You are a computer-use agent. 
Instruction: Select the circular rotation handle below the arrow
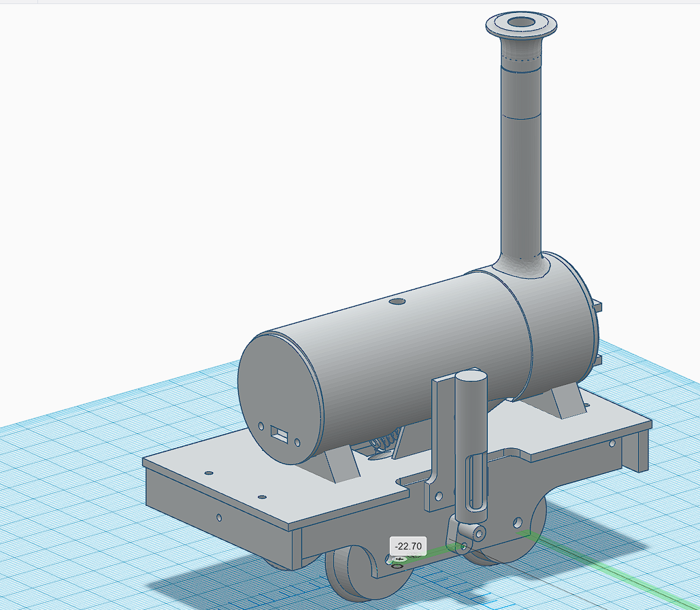[396, 566]
